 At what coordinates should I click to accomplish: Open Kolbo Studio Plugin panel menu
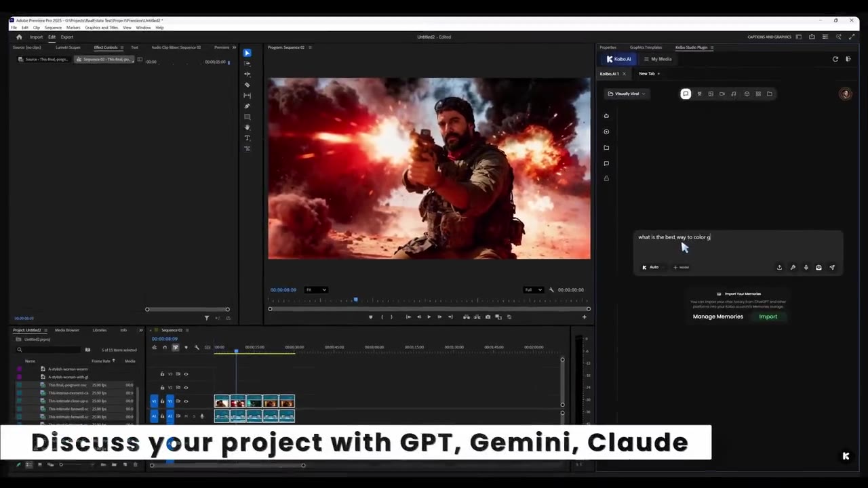[x=711, y=47]
